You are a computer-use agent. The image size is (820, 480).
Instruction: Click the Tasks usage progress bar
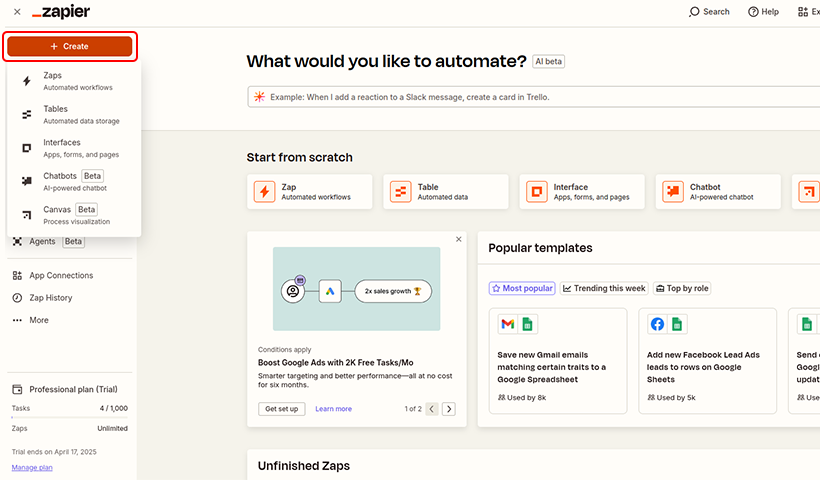tap(70, 417)
